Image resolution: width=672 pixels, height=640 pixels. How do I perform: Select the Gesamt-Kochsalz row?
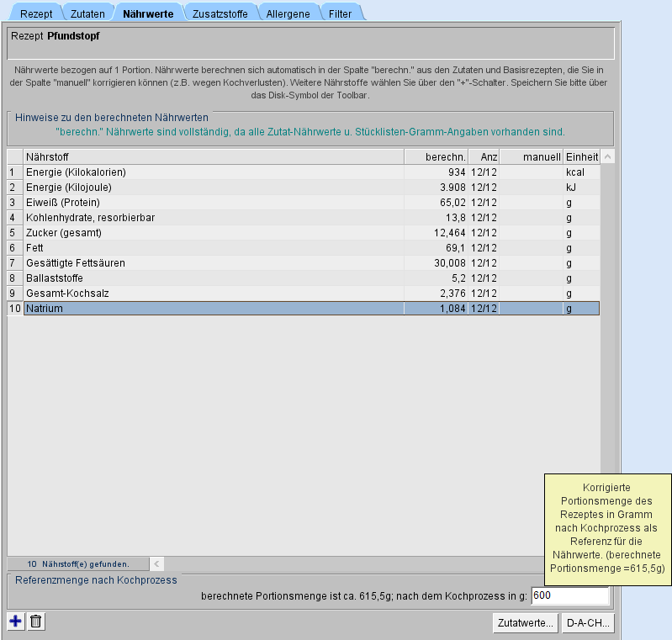click(213, 294)
